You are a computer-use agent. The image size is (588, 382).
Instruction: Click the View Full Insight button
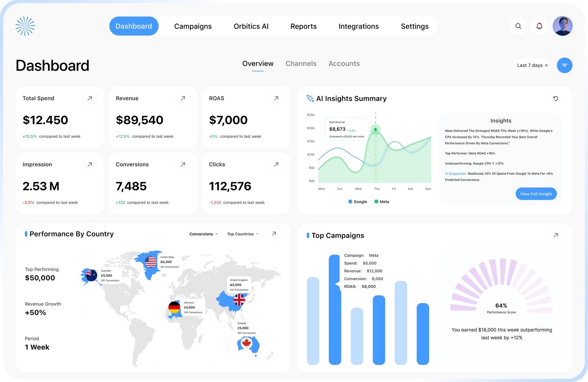click(x=536, y=194)
